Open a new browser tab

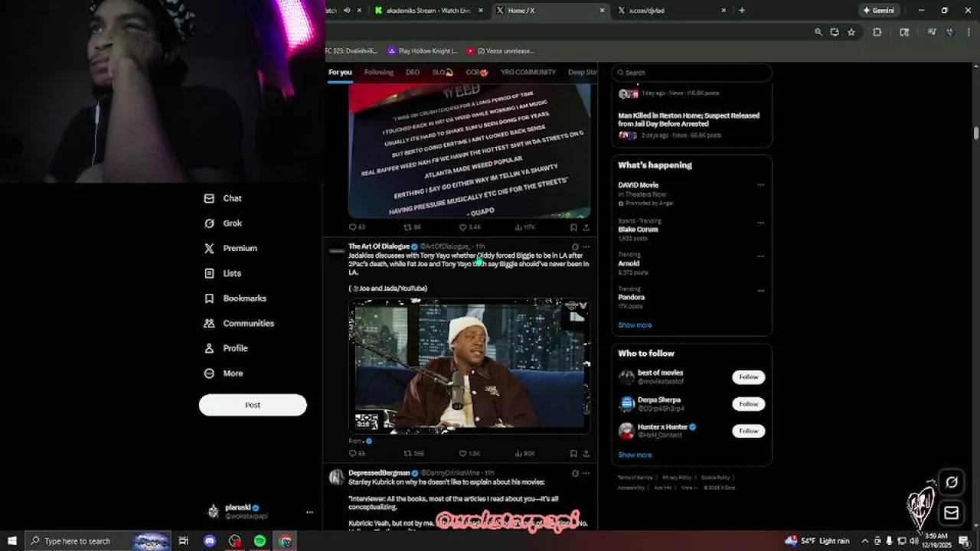coord(741,11)
